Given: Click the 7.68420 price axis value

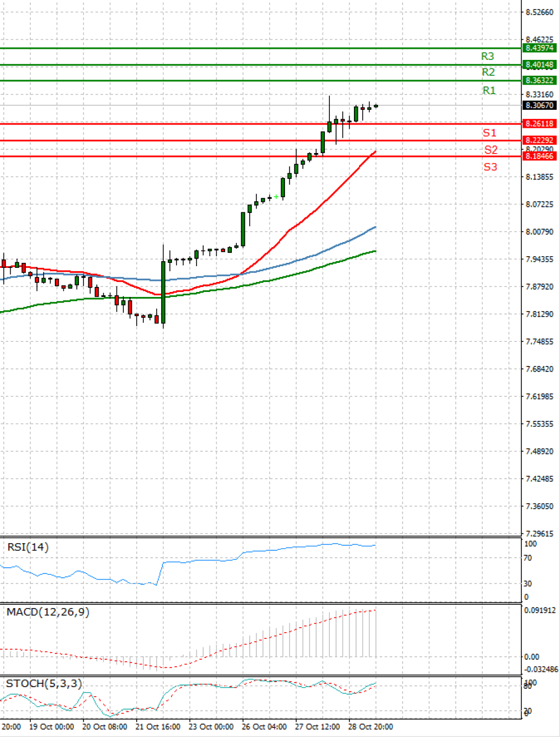Looking at the screenshot, I should 540,369.
